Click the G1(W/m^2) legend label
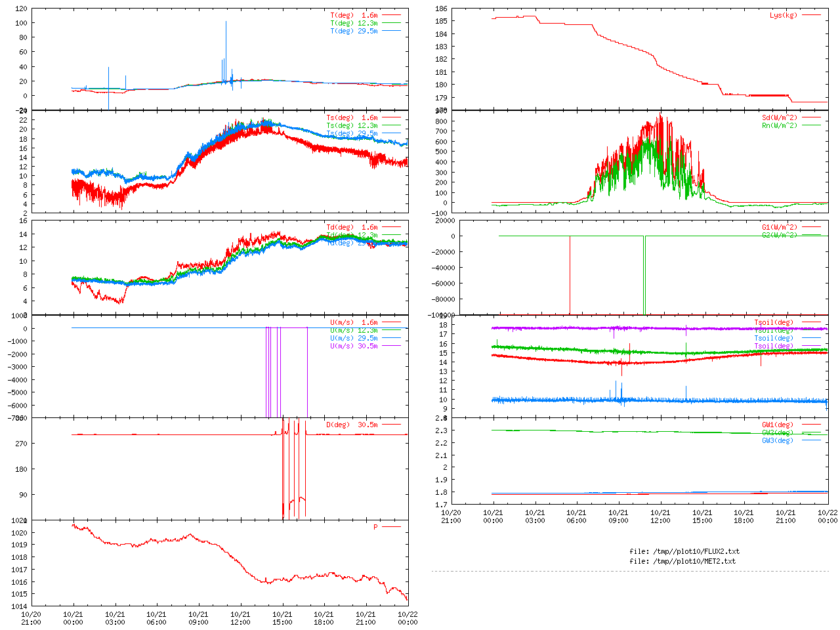This screenshot has height=630, width=840. point(779,228)
